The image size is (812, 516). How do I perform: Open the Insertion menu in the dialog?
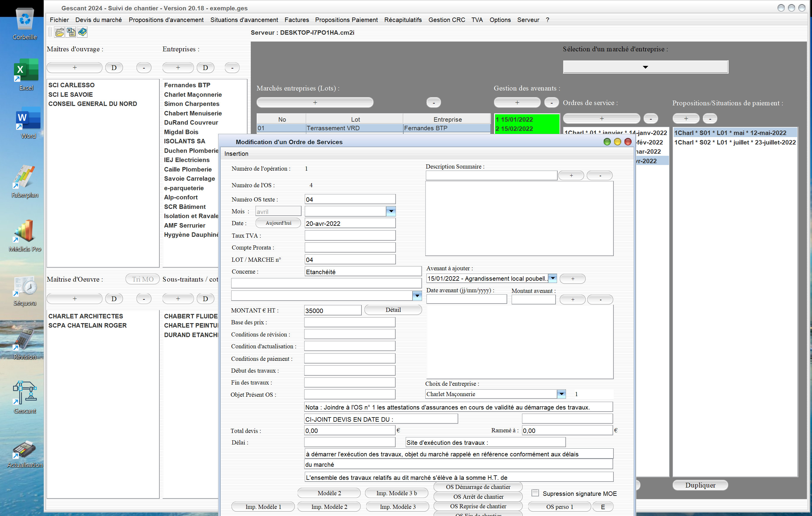pyautogui.click(x=236, y=154)
